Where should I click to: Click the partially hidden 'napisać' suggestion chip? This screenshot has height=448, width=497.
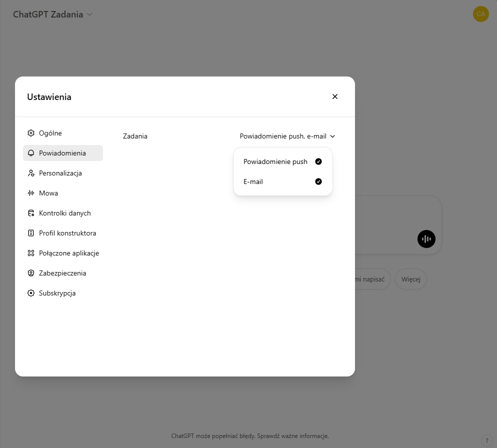click(372, 279)
